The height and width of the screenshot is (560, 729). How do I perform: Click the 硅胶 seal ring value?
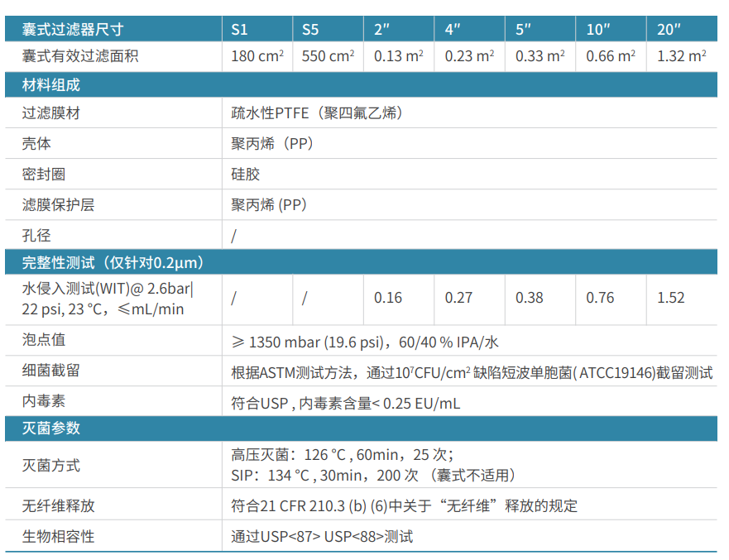(246, 174)
